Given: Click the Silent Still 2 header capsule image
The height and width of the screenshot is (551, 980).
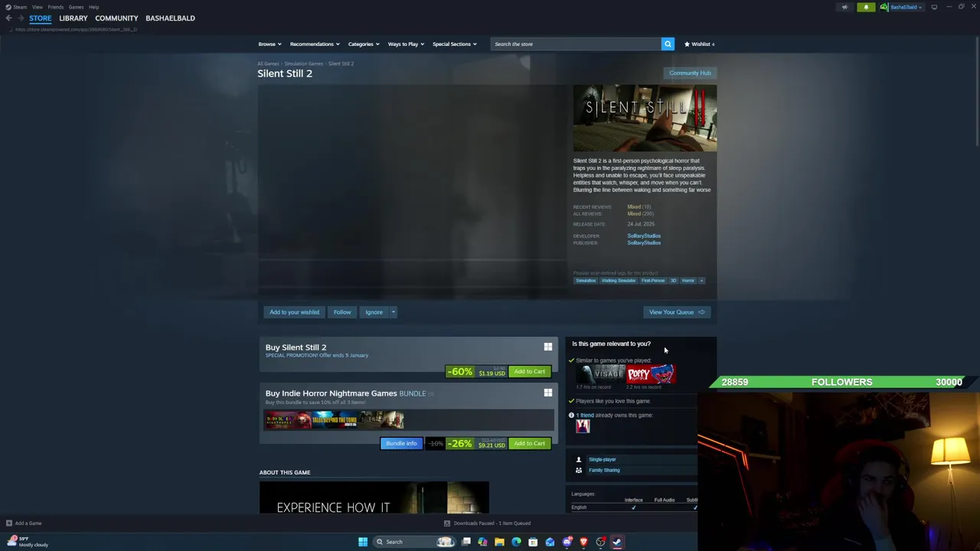Looking at the screenshot, I should tap(645, 118).
